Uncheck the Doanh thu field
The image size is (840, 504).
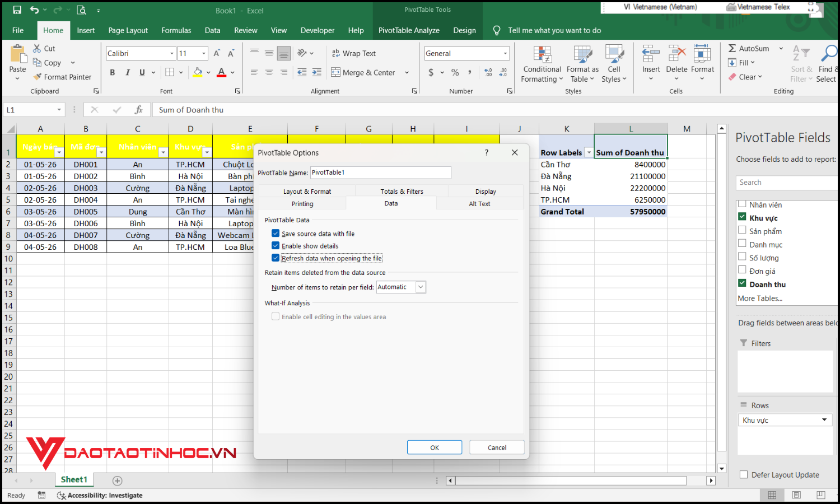point(742,283)
